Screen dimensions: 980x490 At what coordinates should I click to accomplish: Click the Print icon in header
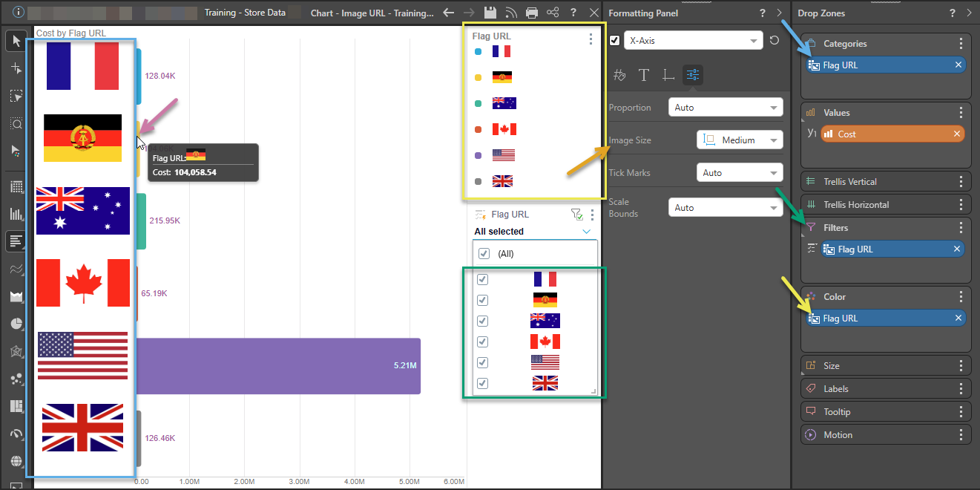[x=532, y=13]
